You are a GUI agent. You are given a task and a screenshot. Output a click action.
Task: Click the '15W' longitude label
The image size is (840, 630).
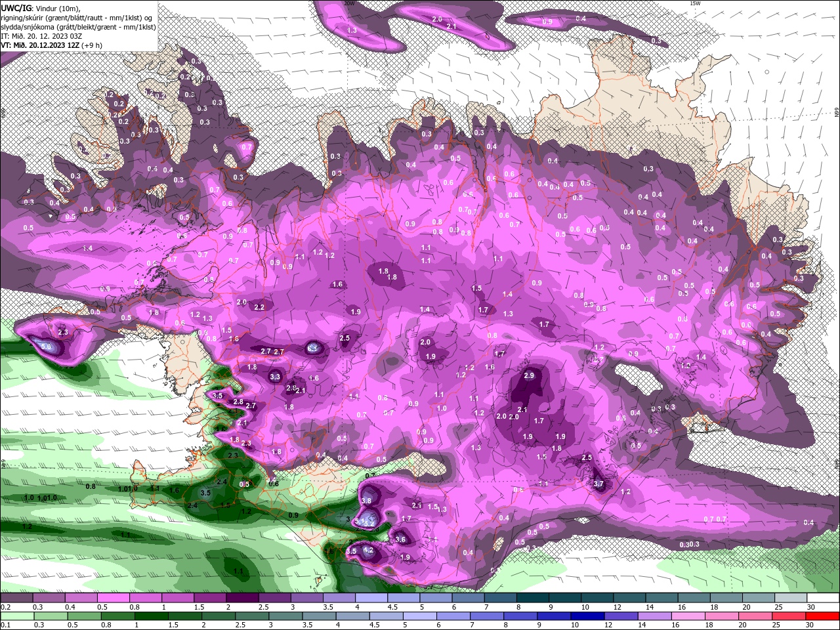pyautogui.click(x=695, y=3)
